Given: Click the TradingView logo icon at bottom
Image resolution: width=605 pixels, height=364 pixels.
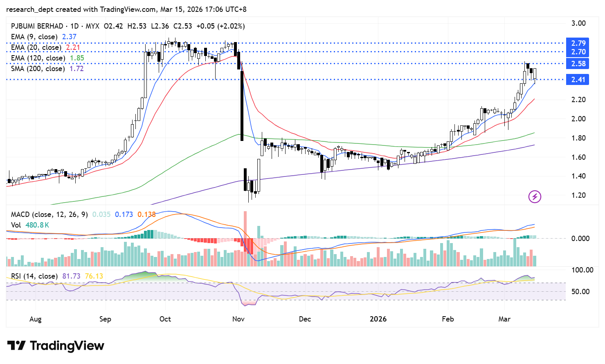Looking at the screenshot, I should (x=16, y=346).
